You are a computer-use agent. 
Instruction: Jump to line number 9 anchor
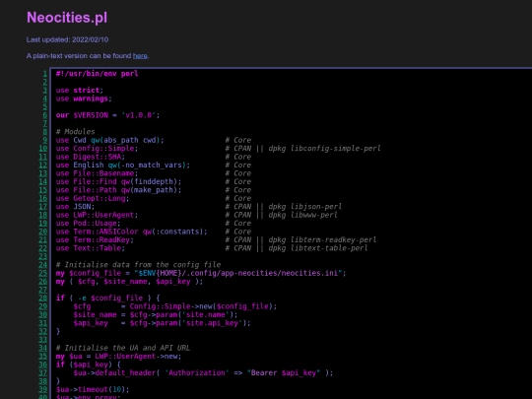tap(45, 140)
